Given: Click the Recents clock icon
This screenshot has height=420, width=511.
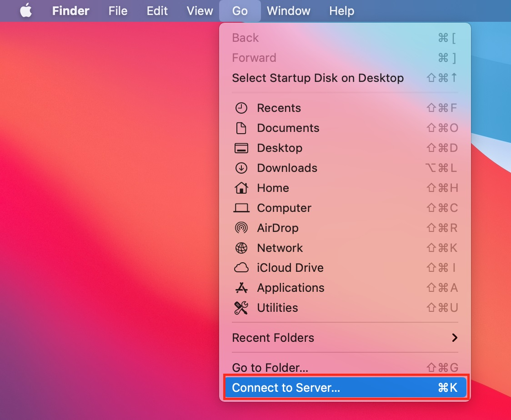Looking at the screenshot, I should [x=241, y=108].
